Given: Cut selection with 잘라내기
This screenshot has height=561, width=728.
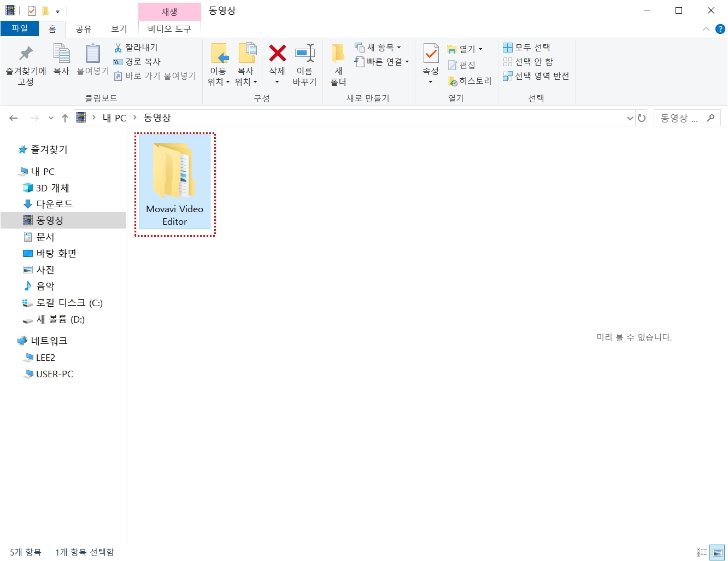Looking at the screenshot, I should click(x=136, y=48).
